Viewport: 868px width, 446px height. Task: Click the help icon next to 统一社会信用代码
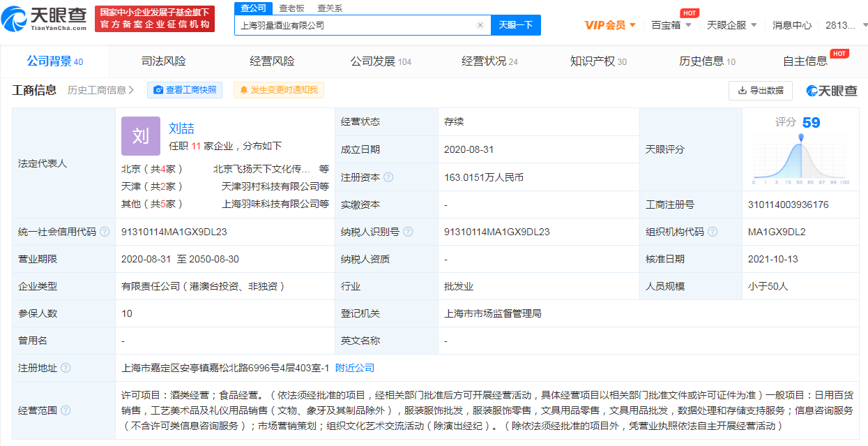click(105, 232)
